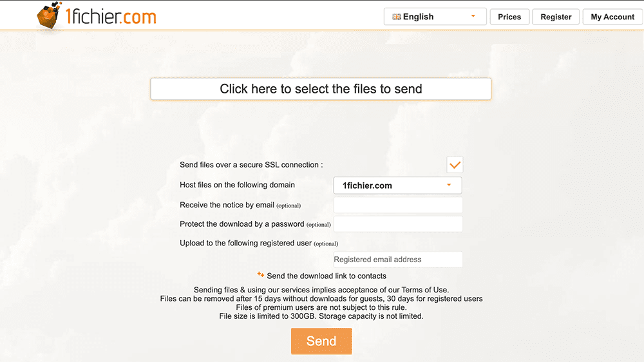The height and width of the screenshot is (362, 644).
Task: Click the host domain dropdown arrow
Action: pyautogui.click(x=449, y=185)
